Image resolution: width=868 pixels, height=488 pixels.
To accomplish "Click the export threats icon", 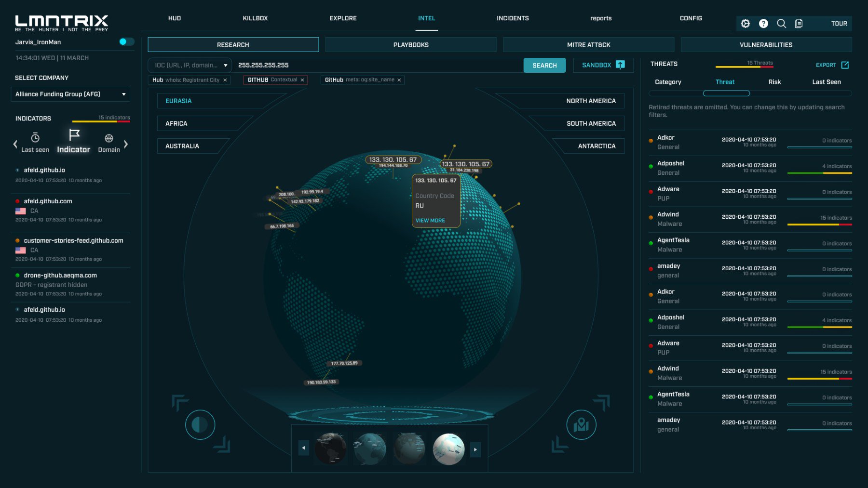I will point(845,65).
